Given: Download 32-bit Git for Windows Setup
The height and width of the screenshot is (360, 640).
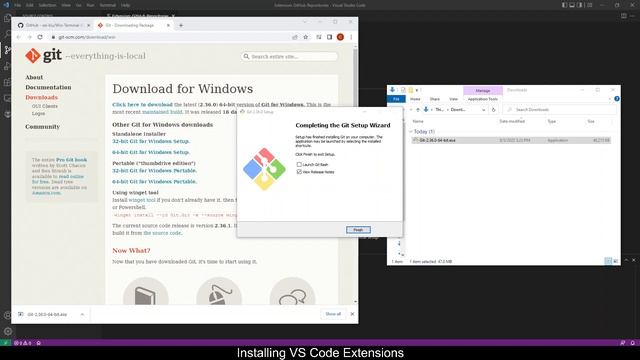Looking at the screenshot, I should (x=151, y=141).
